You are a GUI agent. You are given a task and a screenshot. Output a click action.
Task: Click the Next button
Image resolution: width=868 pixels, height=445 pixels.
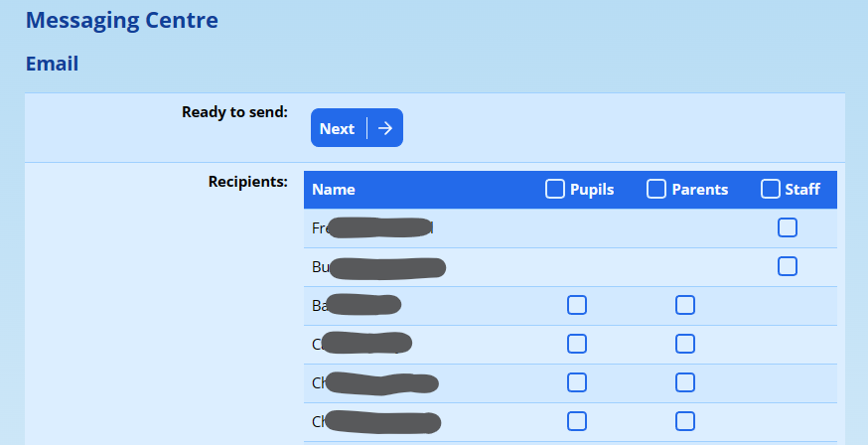pos(339,128)
